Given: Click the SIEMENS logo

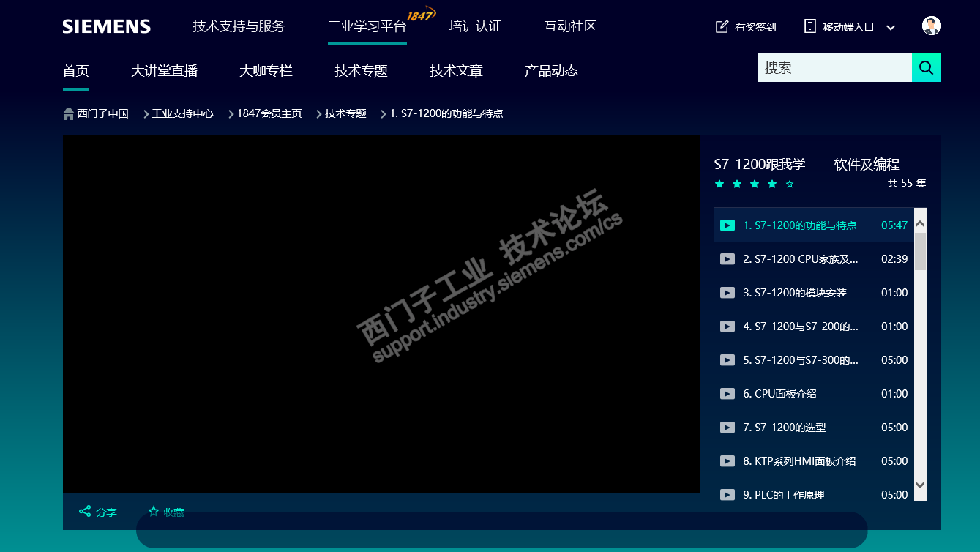Looking at the screenshot, I should (107, 27).
